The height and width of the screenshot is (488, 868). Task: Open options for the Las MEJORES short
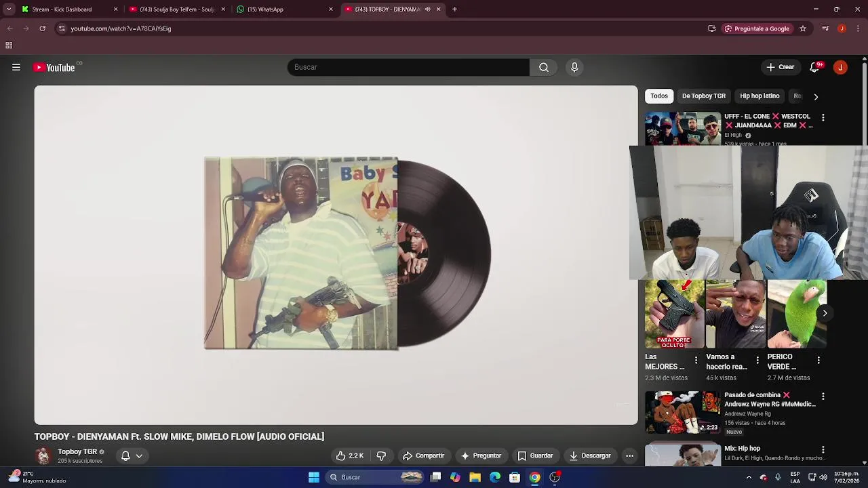(x=696, y=361)
